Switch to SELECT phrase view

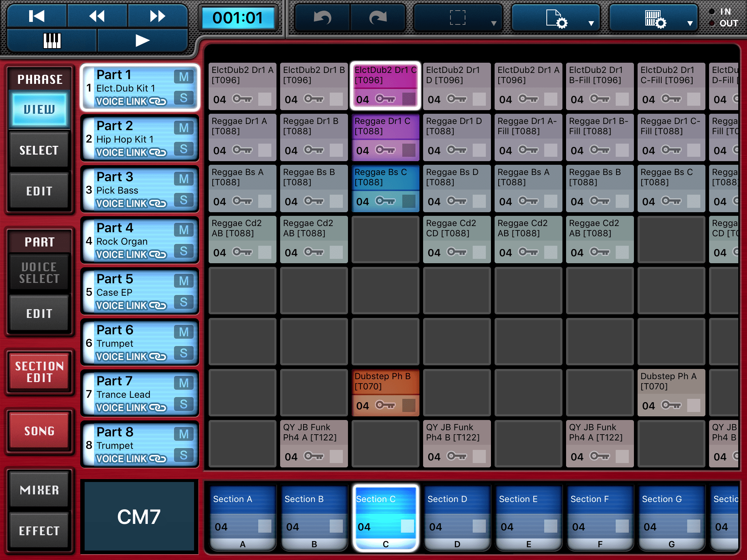click(x=39, y=149)
